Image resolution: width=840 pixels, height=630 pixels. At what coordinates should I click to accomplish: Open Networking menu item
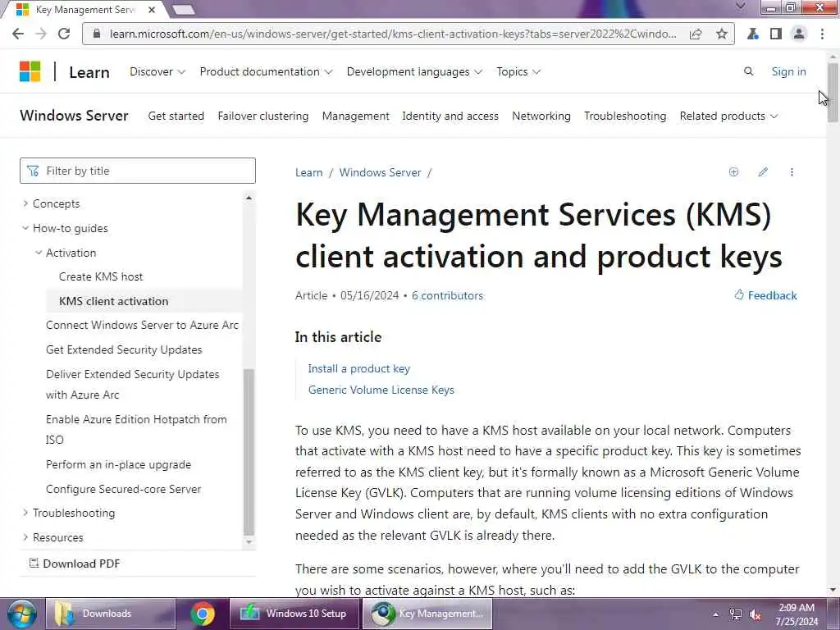pyautogui.click(x=541, y=116)
